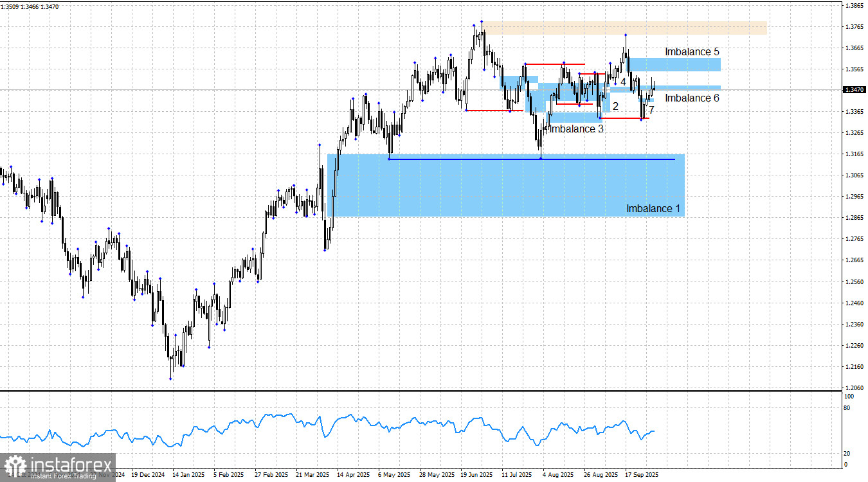Select the large blue Imbalance 1 zone rectangle
The image size is (868, 482).
click(506, 185)
